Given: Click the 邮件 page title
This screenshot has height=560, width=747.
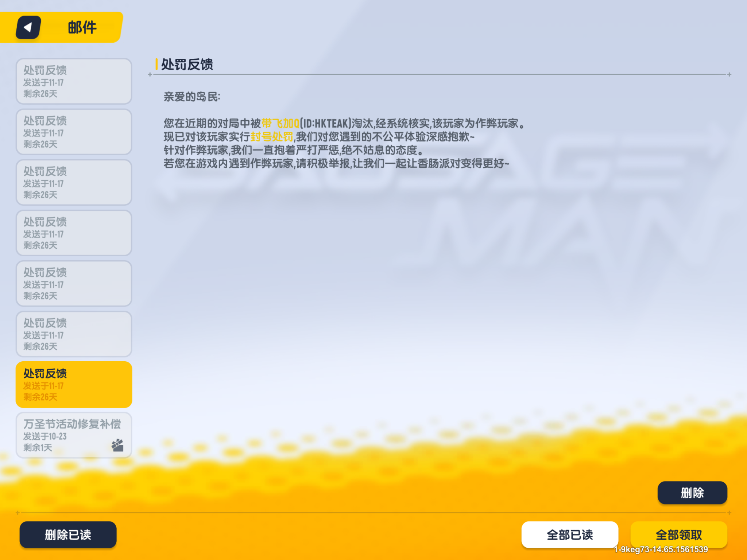Looking at the screenshot, I should (x=82, y=27).
